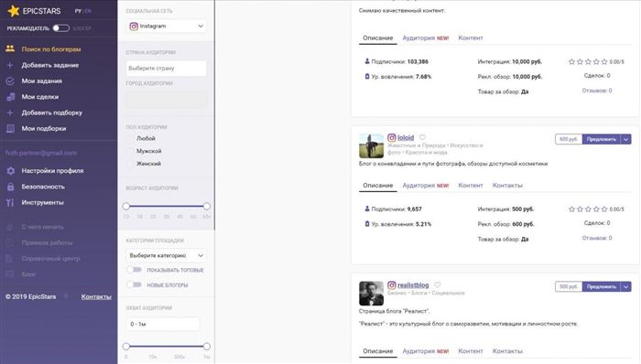The height and width of the screenshot is (364, 641).
Task: Click the checkmark icon beside Мои задания
Action: pyautogui.click(x=10, y=80)
